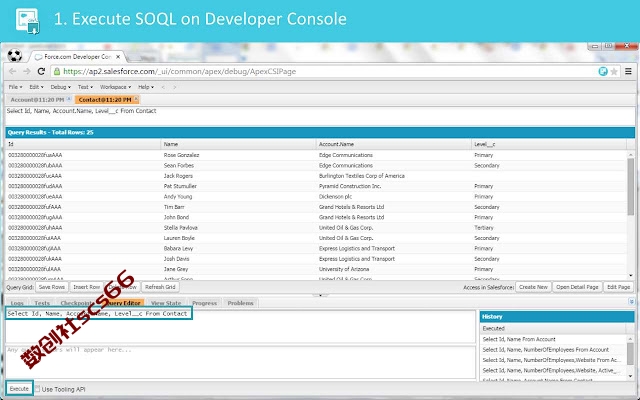Close the Account@11:20 PM tab

point(69,99)
